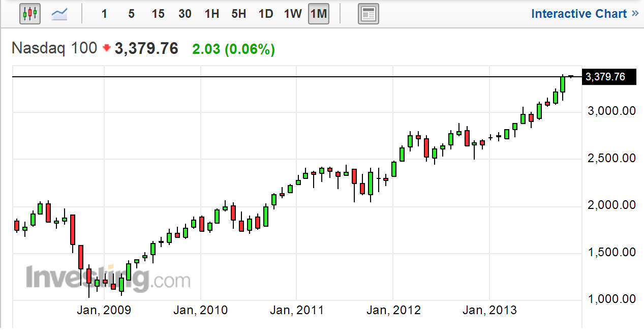Select the candlestick chart type icon

(30, 14)
